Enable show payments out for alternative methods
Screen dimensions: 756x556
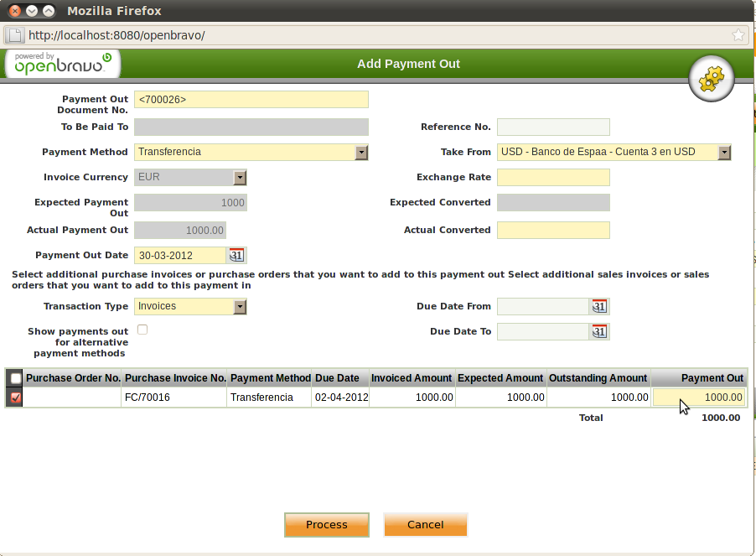coord(142,330)
